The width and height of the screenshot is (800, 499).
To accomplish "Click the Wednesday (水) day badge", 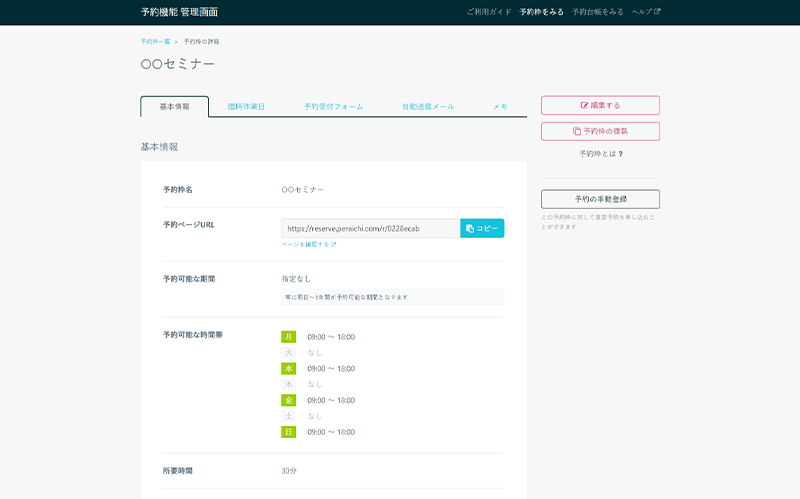I will 289,368.
